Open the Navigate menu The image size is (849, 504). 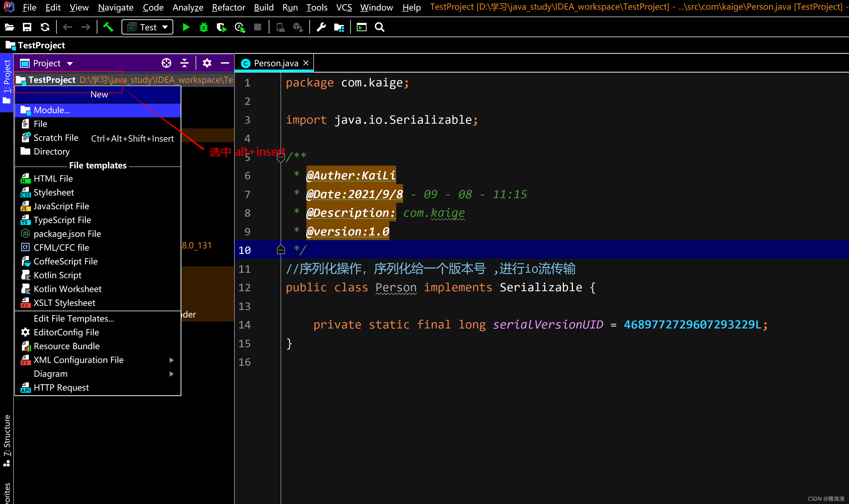115,7
